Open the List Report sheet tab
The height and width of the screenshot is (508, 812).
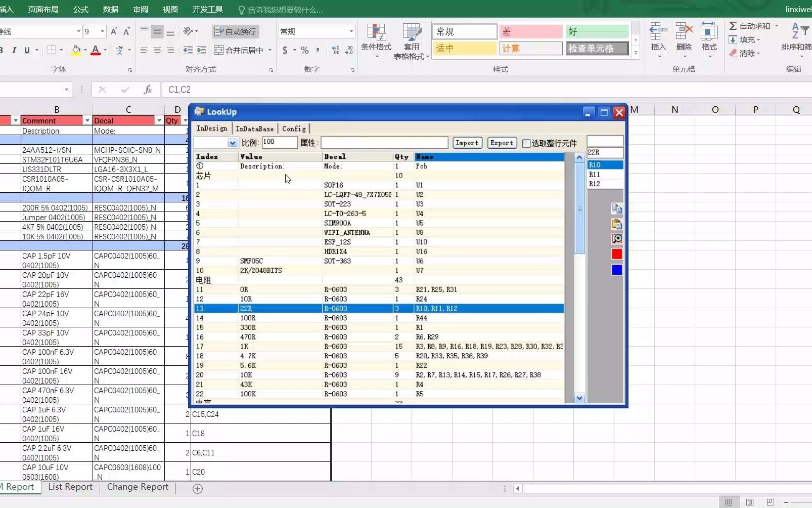[70, 487]
